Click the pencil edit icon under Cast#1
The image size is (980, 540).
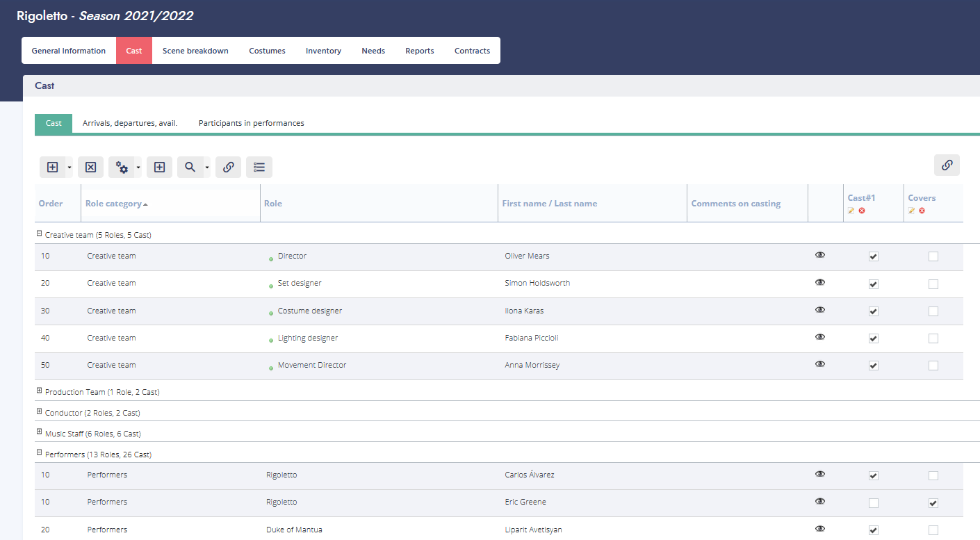tap(851, 211)
